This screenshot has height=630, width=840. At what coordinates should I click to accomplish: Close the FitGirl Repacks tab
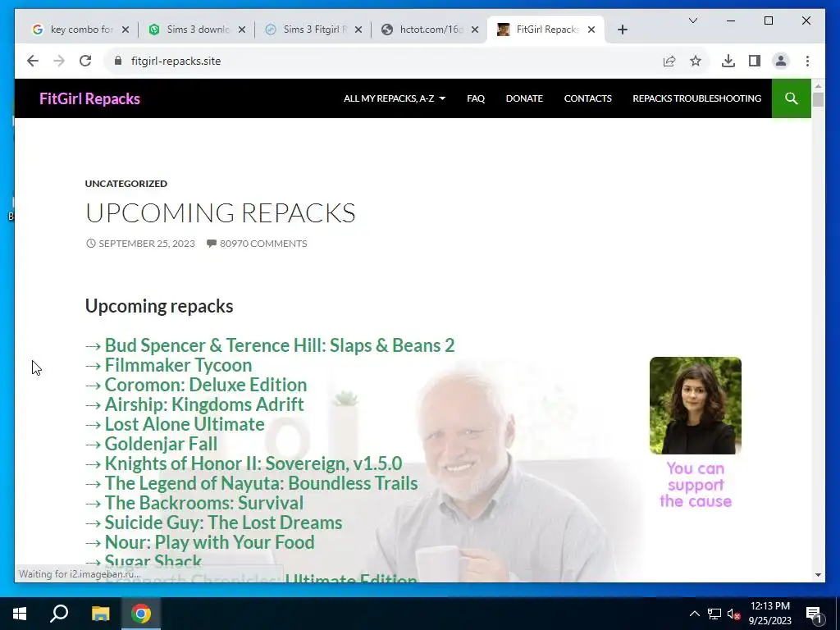pyautogui.click(x=591, y=30)
